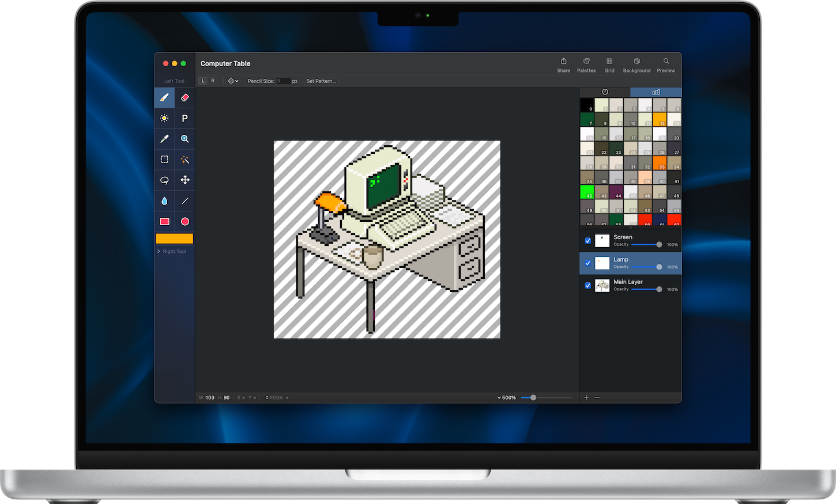This screenshot has width=836, height=504.
Task: Pick dark green palette color 23
Action: click(616, 148)
